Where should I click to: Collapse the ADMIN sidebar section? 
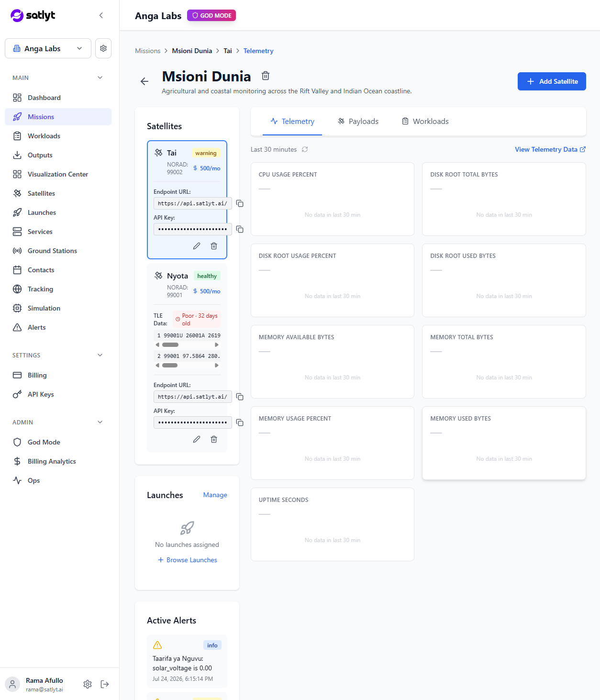(100, 422)
